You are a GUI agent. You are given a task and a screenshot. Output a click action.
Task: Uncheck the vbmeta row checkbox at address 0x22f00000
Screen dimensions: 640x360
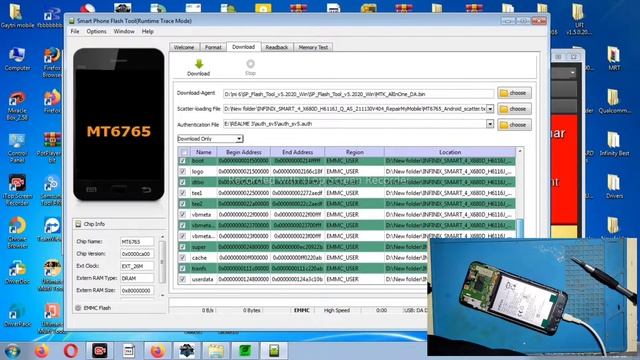[183, 214]
